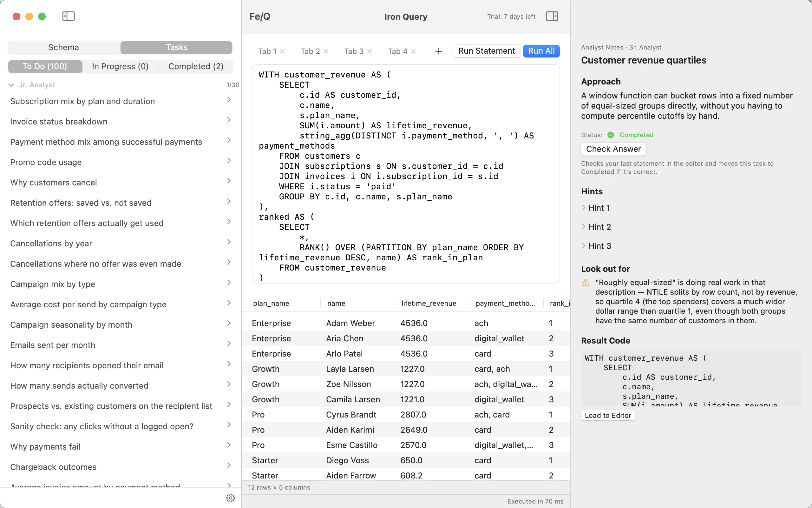Click the blue Run All button
812x508 pixels.
541,51
